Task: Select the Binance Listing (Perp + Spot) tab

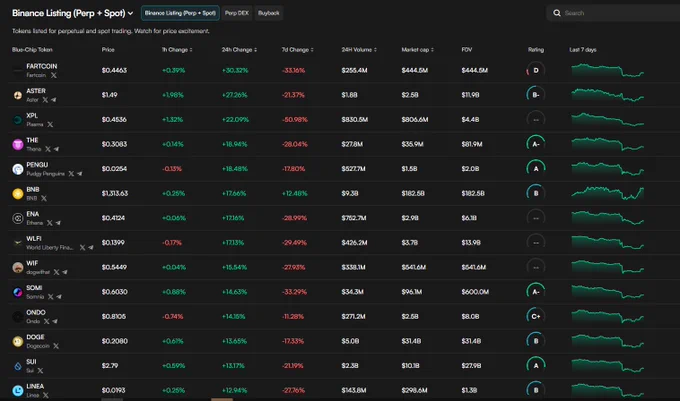Action: point(180,13)
